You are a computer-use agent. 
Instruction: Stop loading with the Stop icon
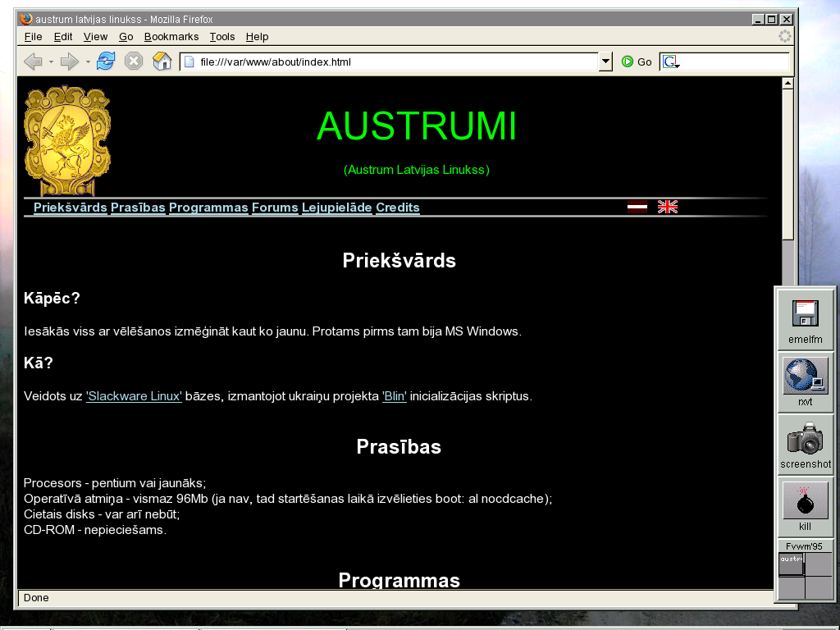[x=134, y=61]
